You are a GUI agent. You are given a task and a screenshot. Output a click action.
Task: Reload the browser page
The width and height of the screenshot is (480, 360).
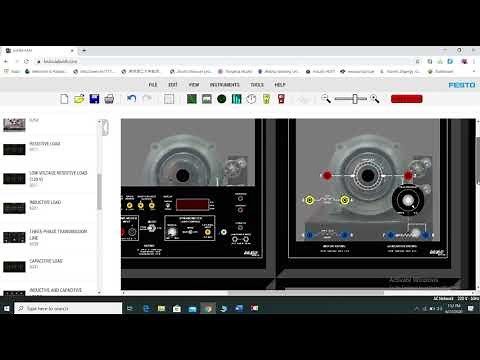[x=27, y=61]
